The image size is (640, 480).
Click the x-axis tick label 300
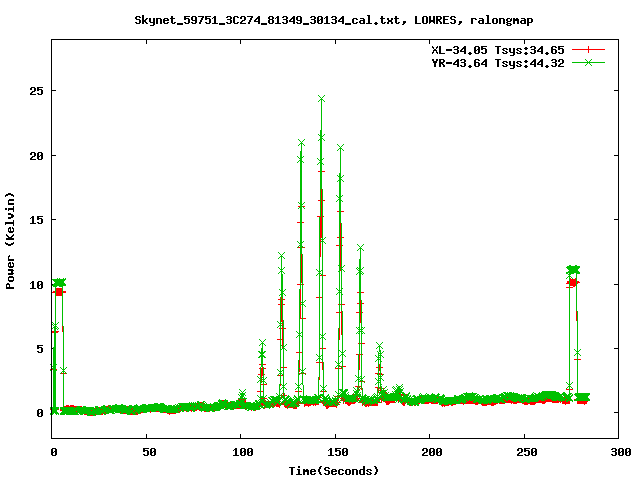pos(621,452)
